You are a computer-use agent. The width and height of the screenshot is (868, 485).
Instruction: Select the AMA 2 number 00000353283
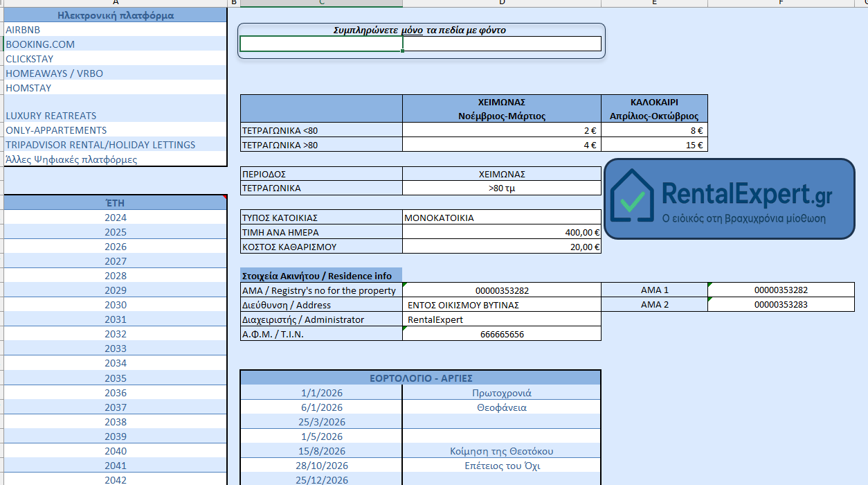pyautogui.click(x=781, y=304)
